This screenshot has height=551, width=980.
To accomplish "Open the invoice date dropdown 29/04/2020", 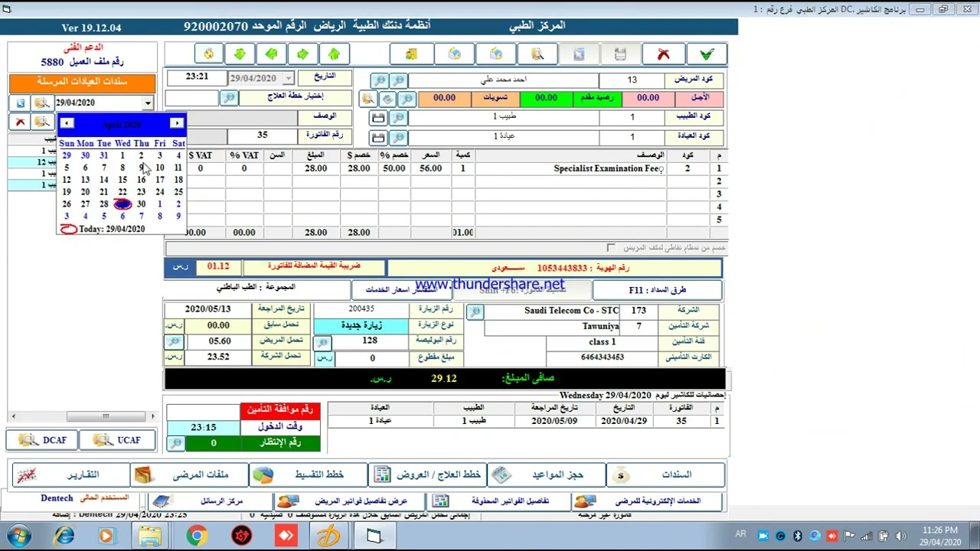I will point(289,79).
